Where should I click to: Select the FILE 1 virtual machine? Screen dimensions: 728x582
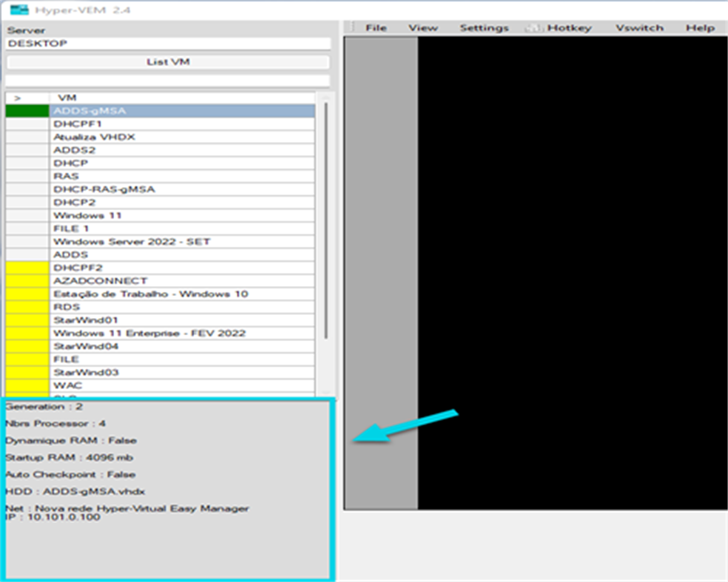click(182, 229)
